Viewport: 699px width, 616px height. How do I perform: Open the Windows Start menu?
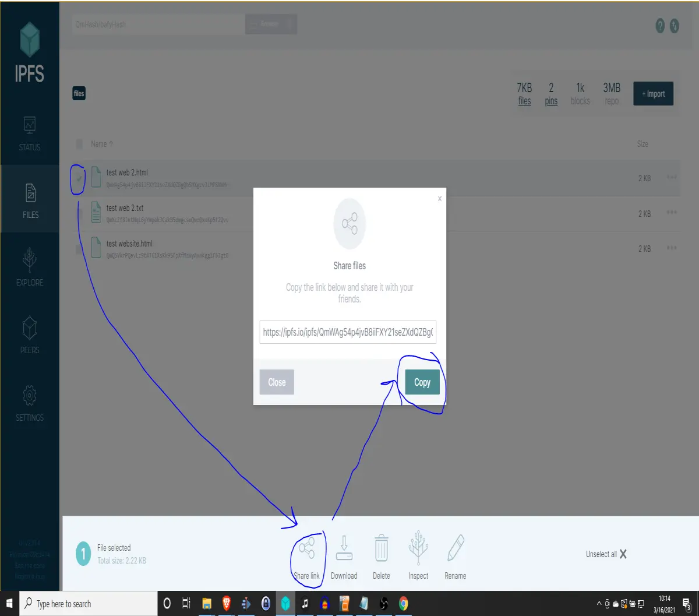[x=10, y=604]
